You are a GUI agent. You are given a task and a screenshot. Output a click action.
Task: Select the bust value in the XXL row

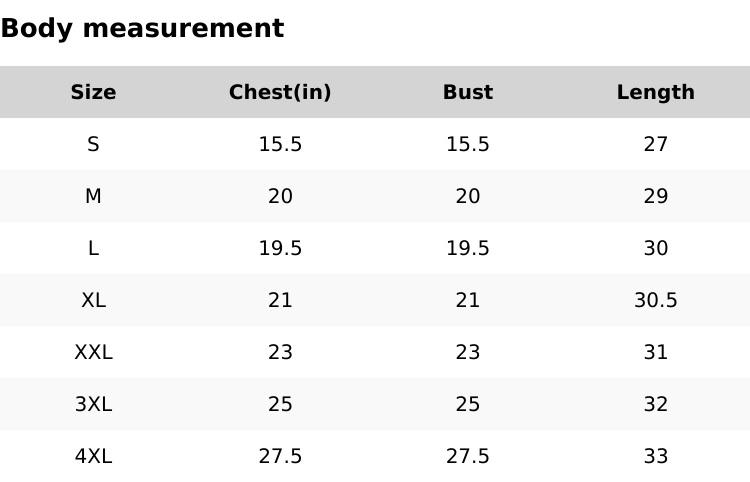(x=468, y=352)
